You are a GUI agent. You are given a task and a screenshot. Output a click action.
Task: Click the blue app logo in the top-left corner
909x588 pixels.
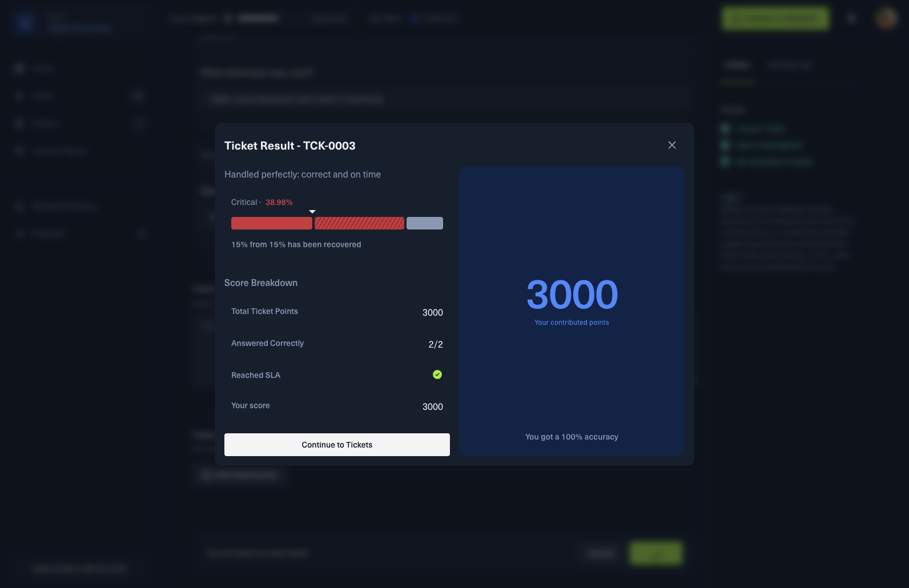25,23
